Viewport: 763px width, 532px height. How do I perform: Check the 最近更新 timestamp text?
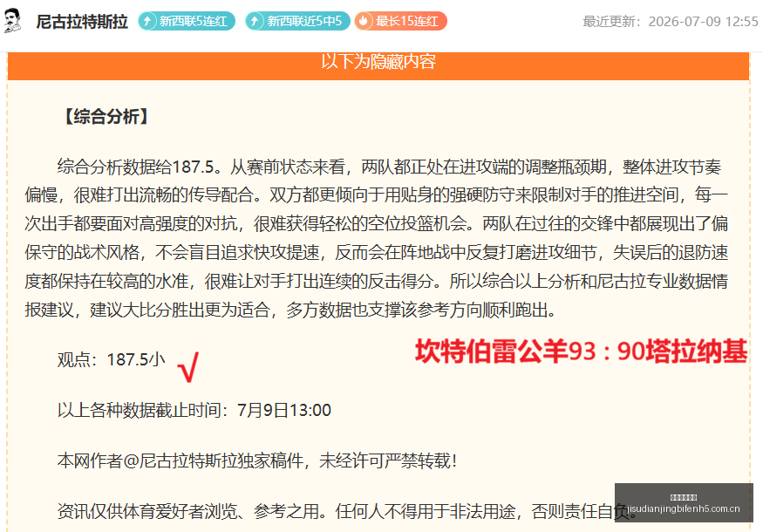[x=671, y=22]
